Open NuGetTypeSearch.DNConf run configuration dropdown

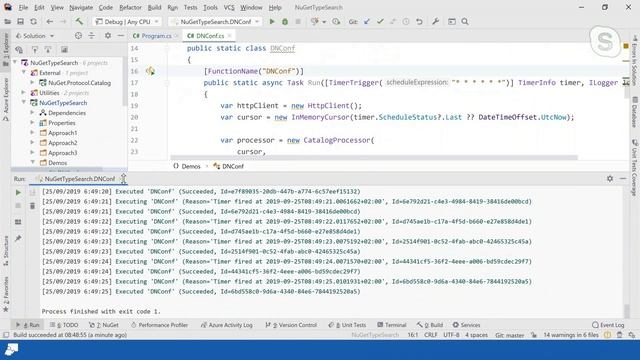216,22
